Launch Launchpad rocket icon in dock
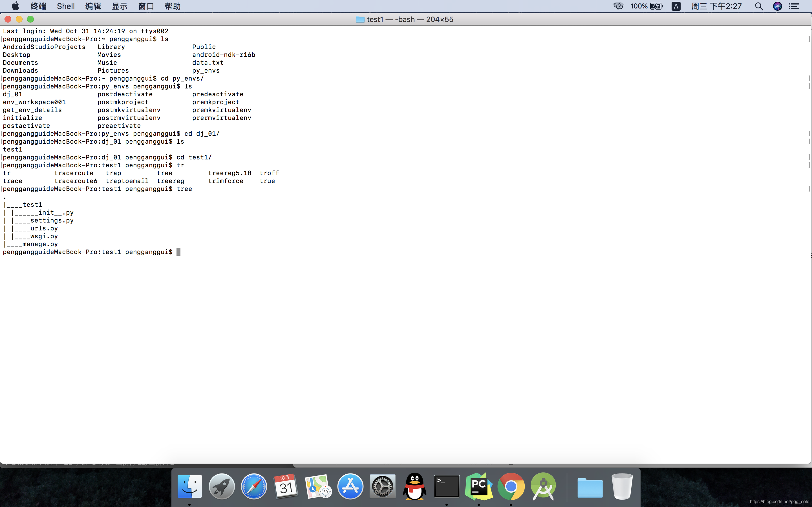This screenshot has width=812, height=507. pyautogui.click(x=222, y=486)
